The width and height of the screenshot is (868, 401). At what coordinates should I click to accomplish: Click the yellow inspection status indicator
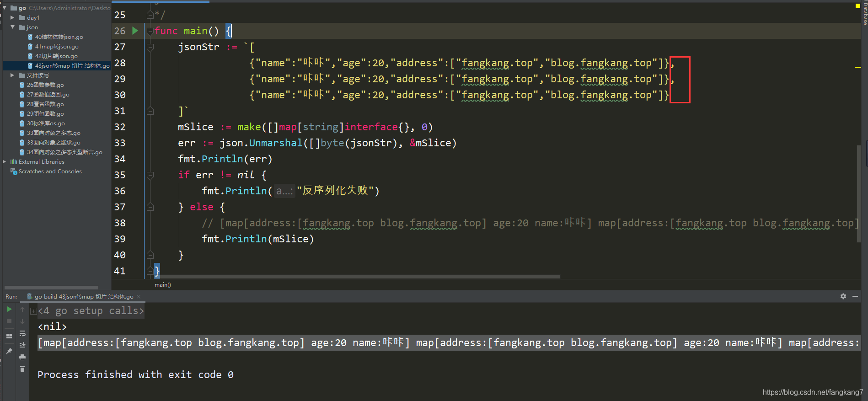[x=857, y=6]
